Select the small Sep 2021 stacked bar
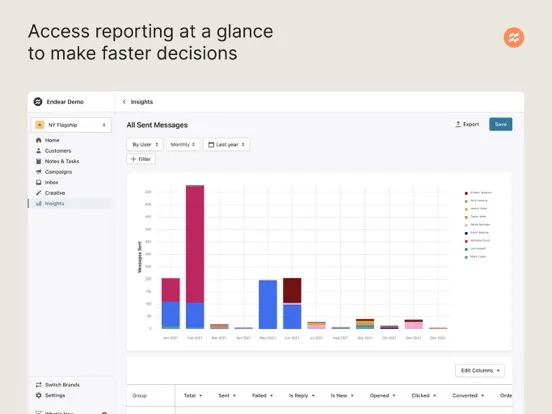552x414 pixels. pos(365,324)
